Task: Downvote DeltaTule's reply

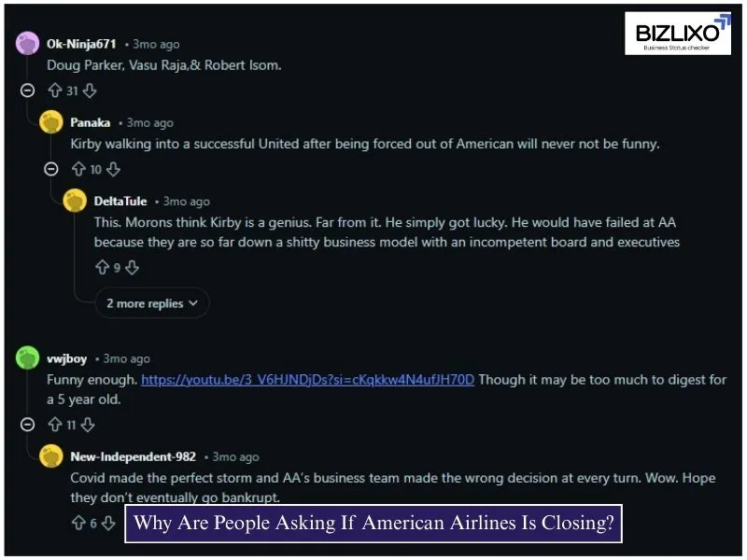Action: point(133,267)
